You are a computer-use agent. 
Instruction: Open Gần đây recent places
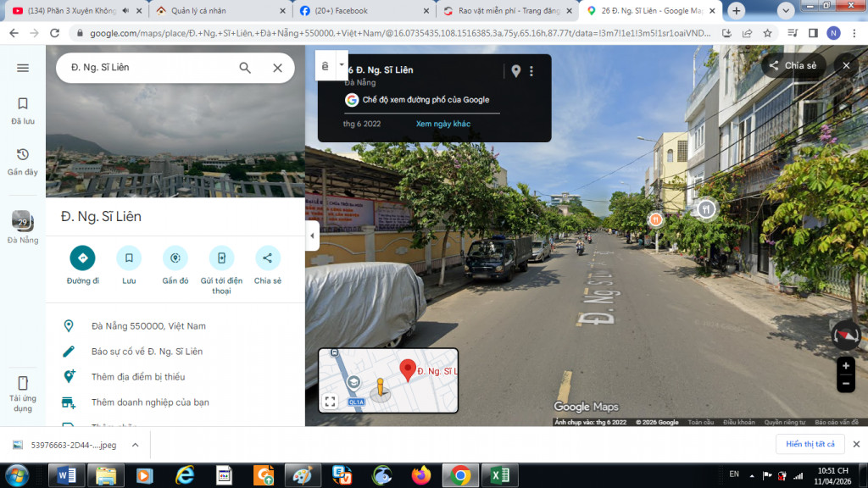23,161
